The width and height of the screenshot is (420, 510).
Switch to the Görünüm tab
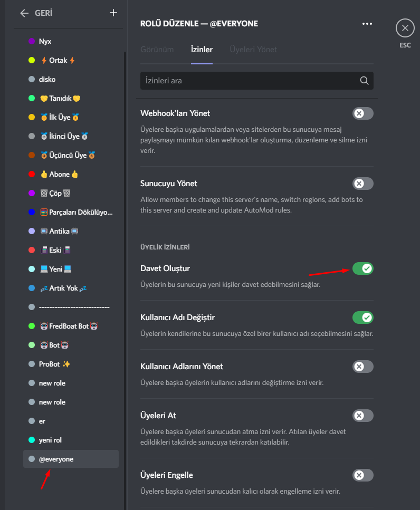(157, 50)
